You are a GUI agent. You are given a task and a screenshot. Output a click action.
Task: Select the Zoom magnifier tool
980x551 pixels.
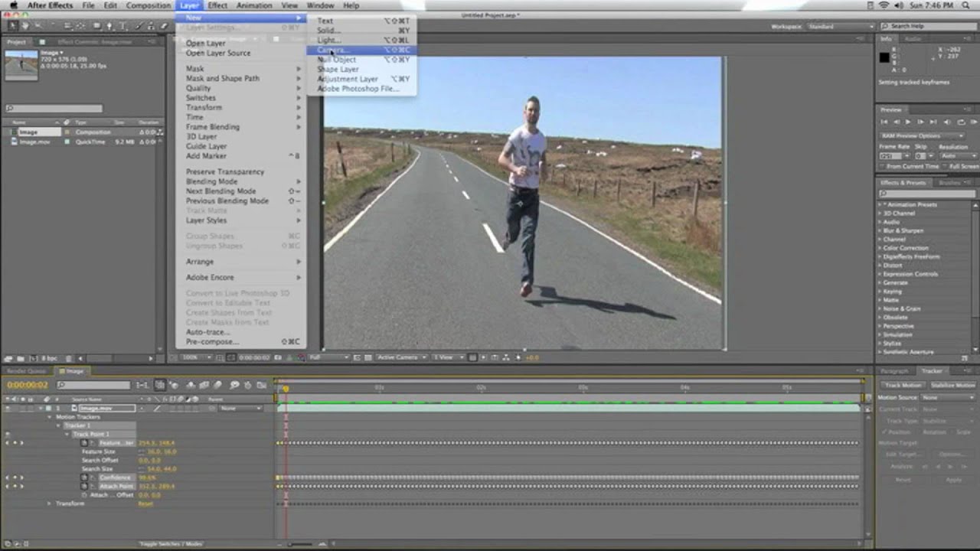(38, 25)
